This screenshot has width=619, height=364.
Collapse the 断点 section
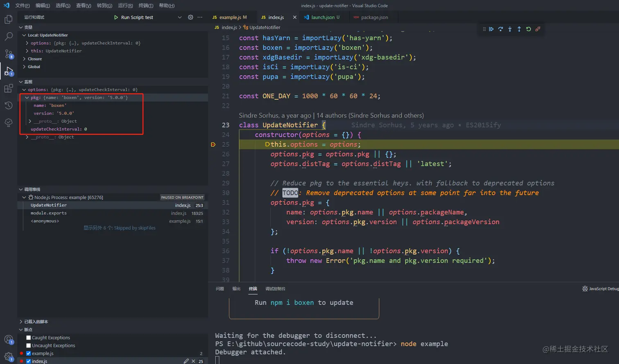21,330
